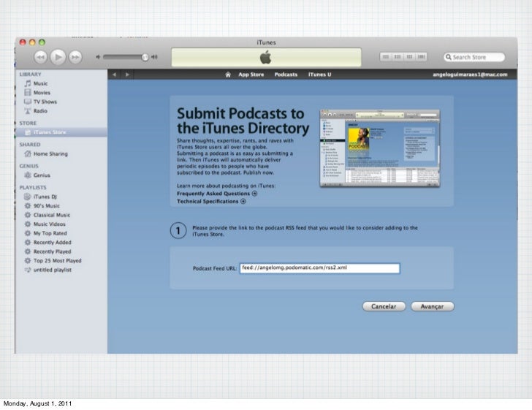Screen dimensions: 532x410
Task: Go back with the store back arrow
Action: tap(114, 75)
